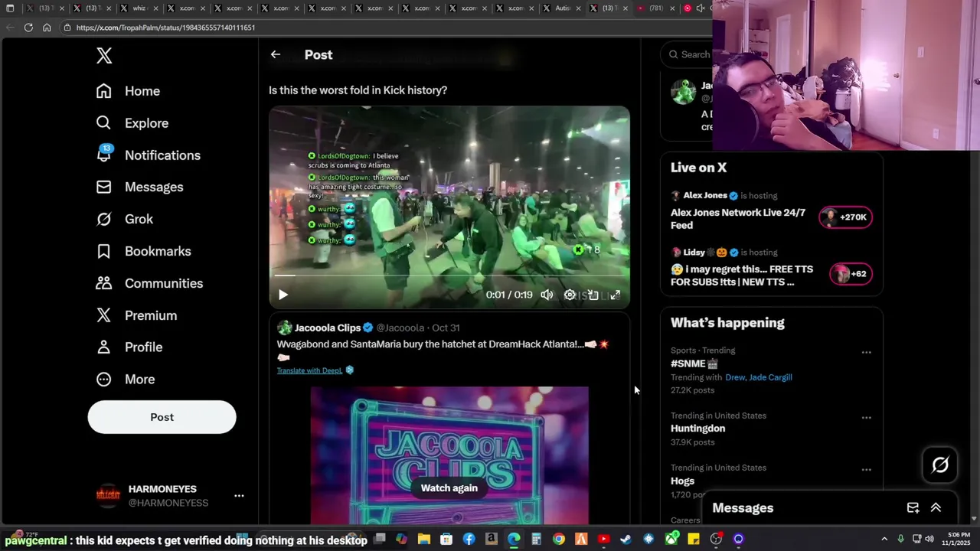
Task: Open Facebook from the taskbar
Action: tap(469, 540)
